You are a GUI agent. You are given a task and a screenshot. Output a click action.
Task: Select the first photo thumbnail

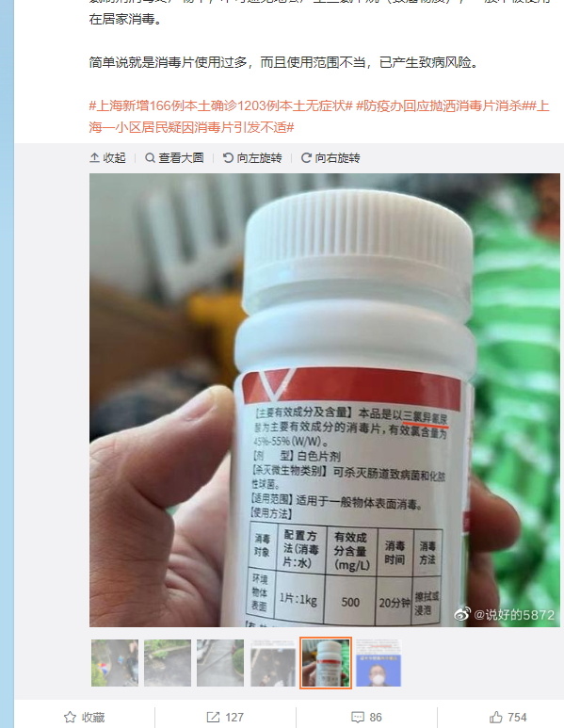pos(115,662)
